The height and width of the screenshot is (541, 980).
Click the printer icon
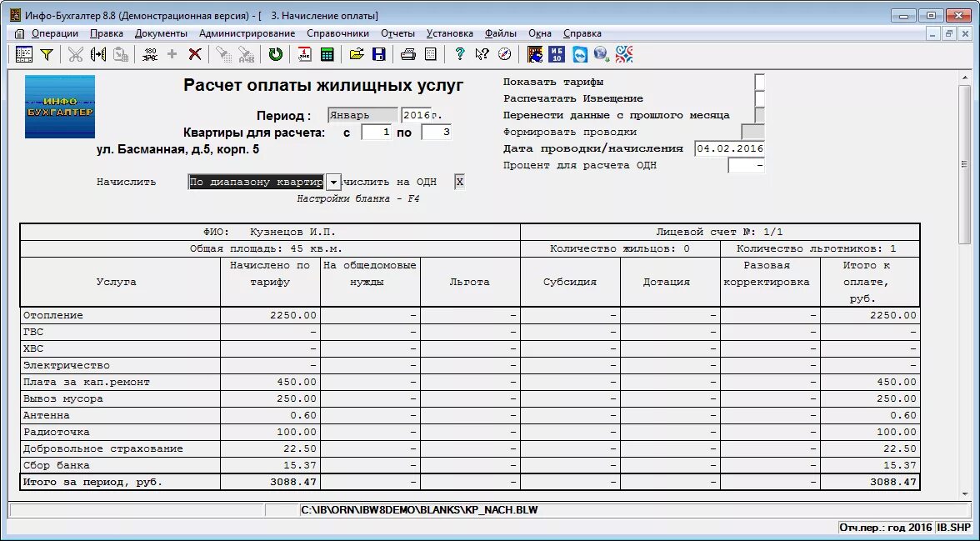pos(408,54)
